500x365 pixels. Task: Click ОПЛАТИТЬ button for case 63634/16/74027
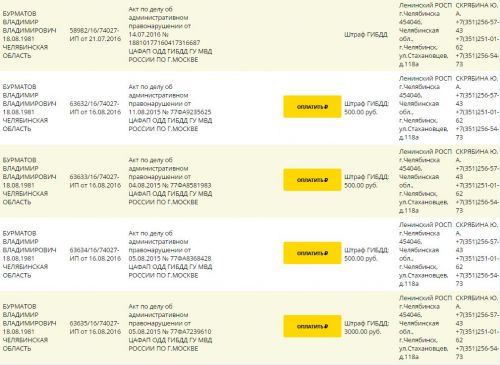[x=312, y=253]
